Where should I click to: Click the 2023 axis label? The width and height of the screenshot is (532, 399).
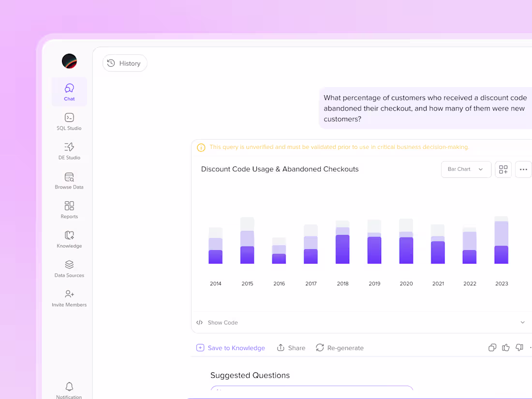[502, 283]
